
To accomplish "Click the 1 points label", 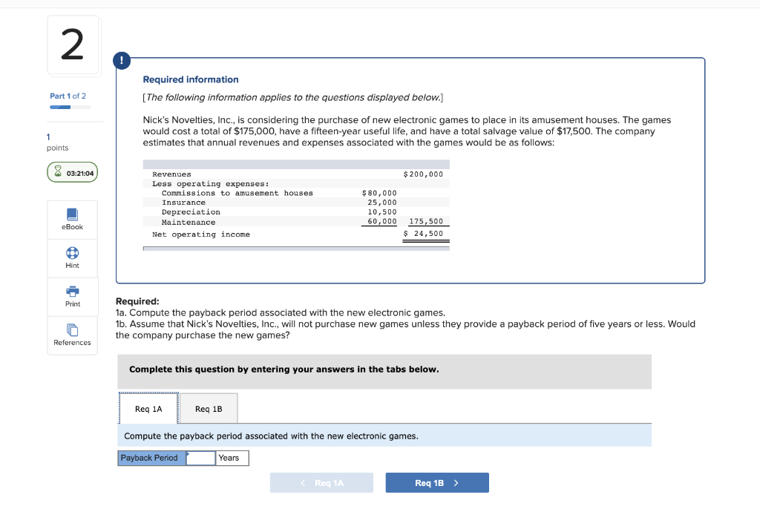I will coord(57,142).
